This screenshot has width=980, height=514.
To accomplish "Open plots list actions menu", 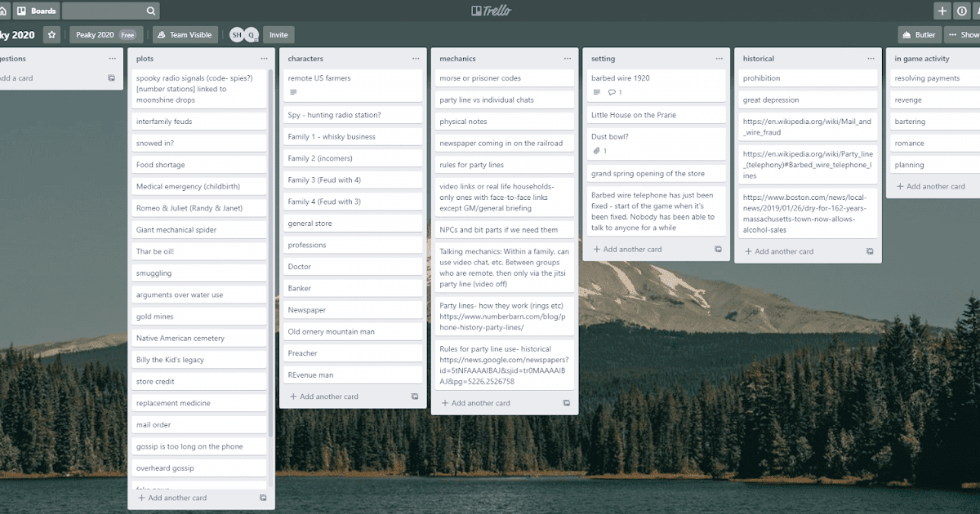I will point(264,59).
